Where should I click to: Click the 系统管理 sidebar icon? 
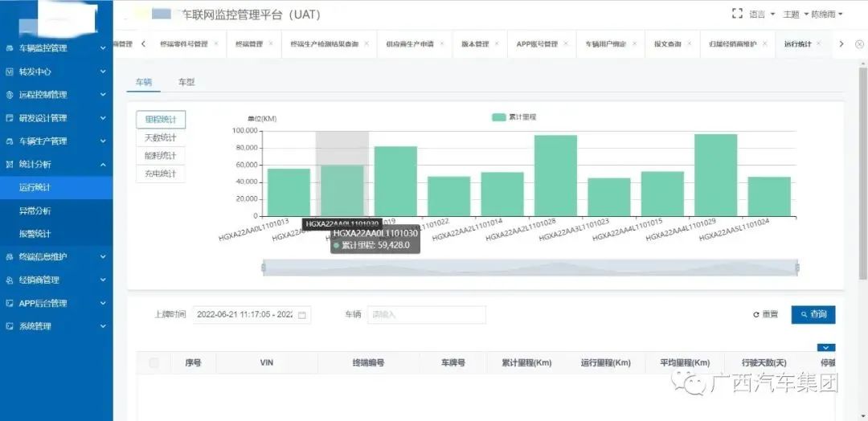point(10,326)
